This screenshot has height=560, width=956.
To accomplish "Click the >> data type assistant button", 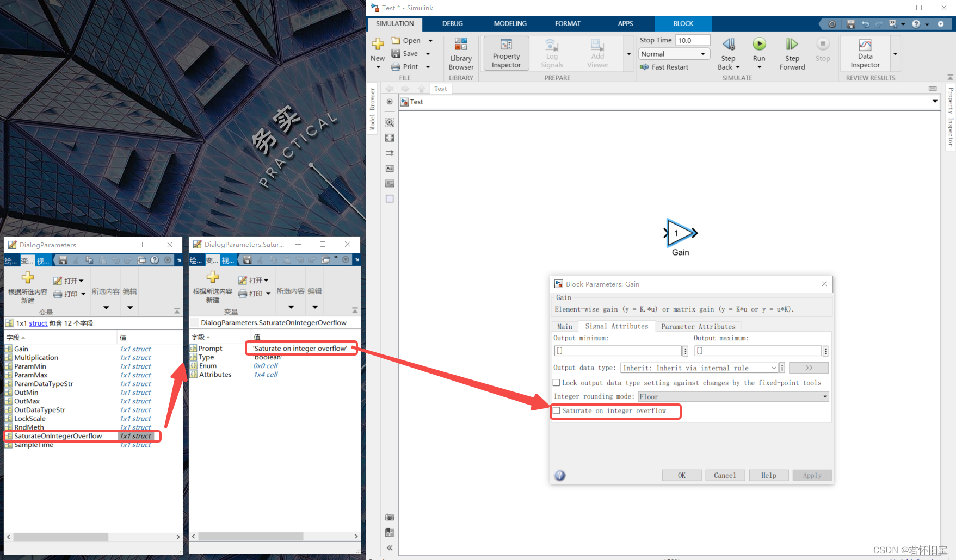I will click(x=809, y=368).
